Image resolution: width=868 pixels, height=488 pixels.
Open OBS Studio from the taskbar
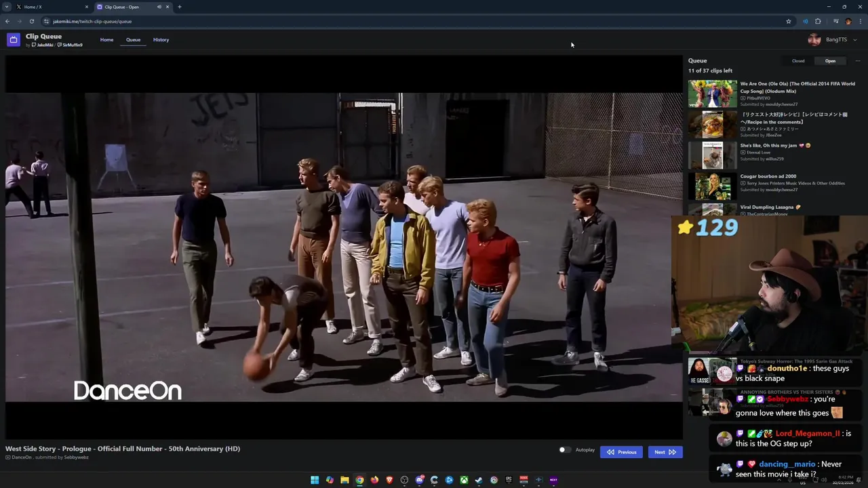point(404,480)
